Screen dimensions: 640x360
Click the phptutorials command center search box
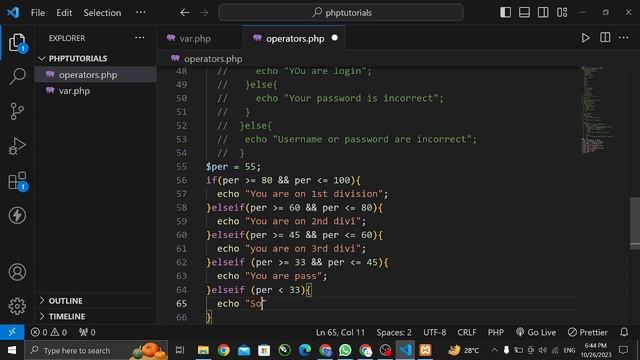pos(341,13)
